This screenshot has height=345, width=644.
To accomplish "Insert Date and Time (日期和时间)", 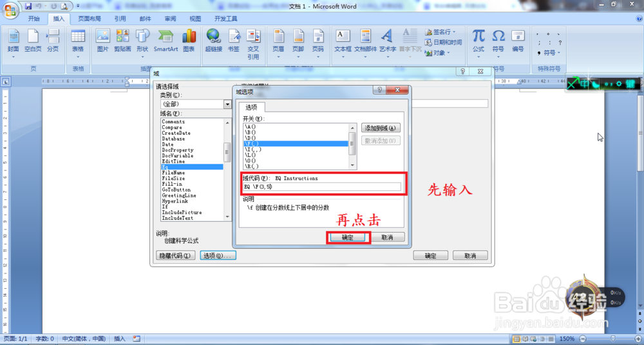I will pyautogui.click(x=444, y=43).
